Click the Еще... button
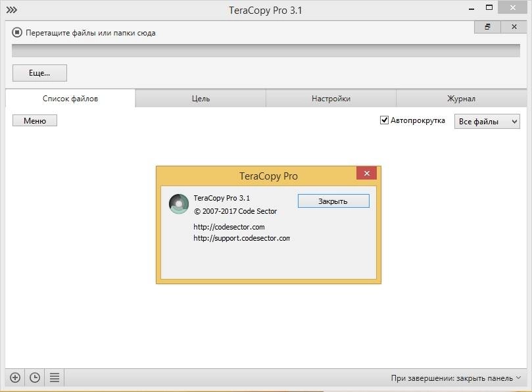Screen dimensions: 532x392 point(39,73)
